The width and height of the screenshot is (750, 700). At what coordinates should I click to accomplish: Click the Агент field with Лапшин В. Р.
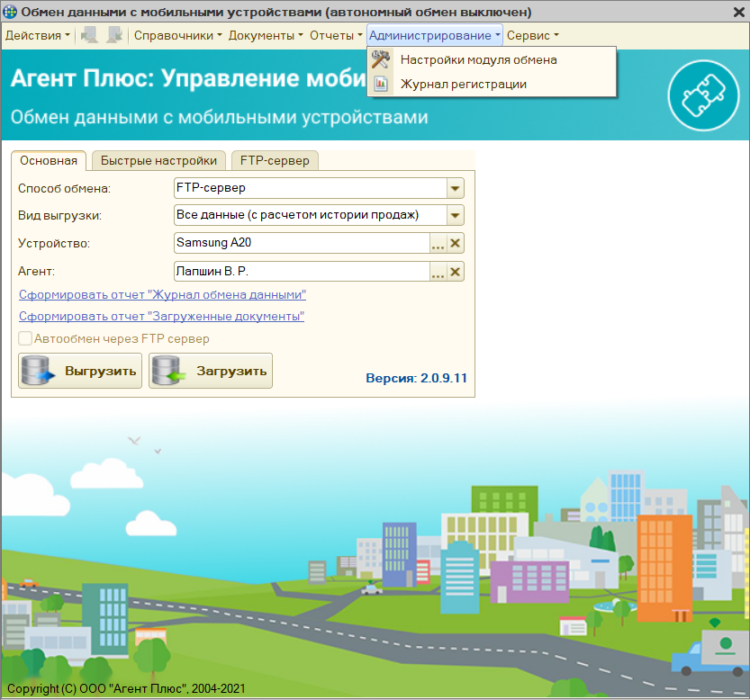point(302,272)
